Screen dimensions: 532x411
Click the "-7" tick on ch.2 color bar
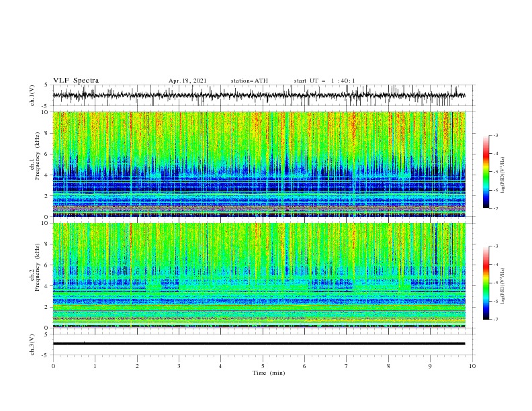click(x=495, y=320)
